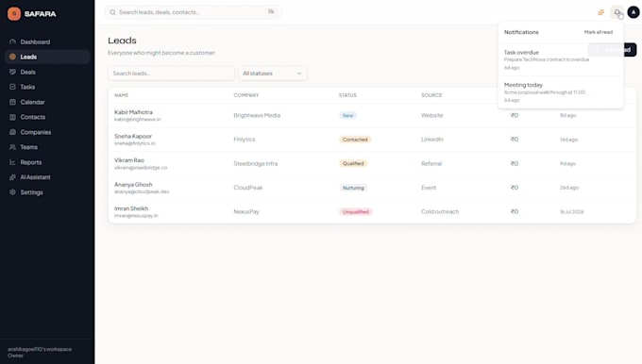
Task: Focus the Search leads, deals, contacts field
Action: coord(194,12)
